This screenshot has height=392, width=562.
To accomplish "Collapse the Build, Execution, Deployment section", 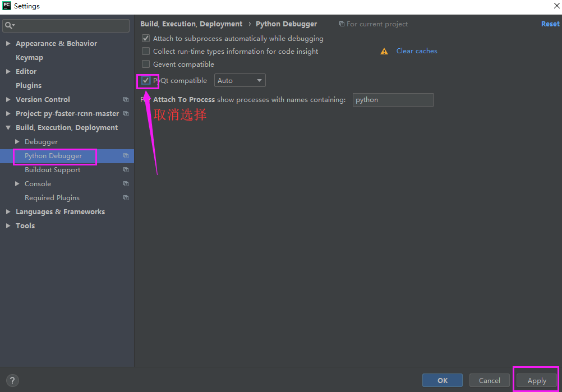I will pyautogui.click(x=7, y=127).
